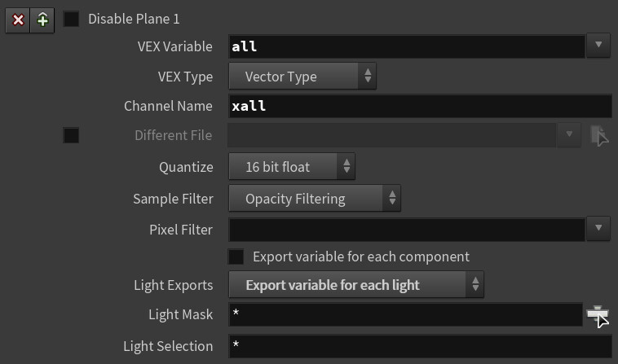Image resolution: width=618 pixels, height=364 pixels.
Task: Enable the Different File checkbox
Action: (x=71, y=135)
